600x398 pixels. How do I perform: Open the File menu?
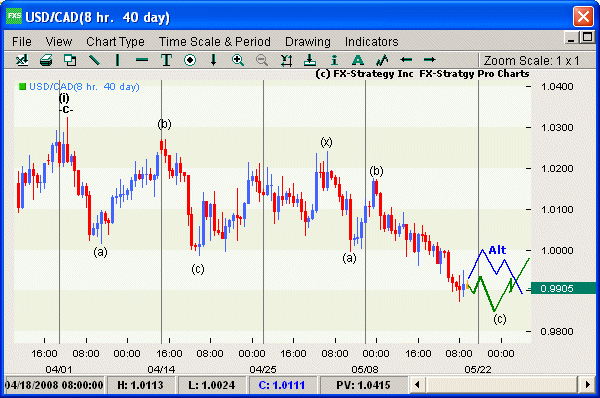click(22, 41)
